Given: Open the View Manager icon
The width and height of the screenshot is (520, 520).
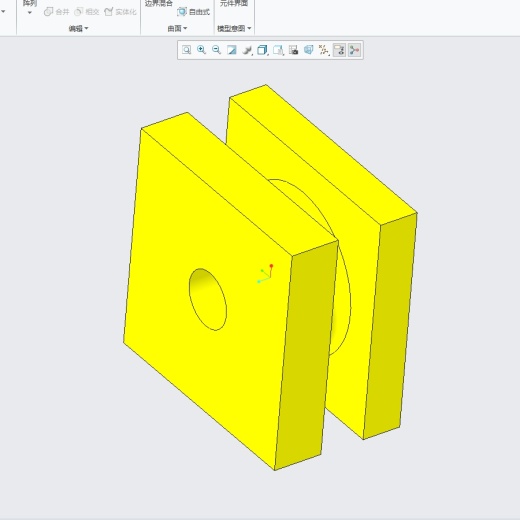Looking at the screenshot, I should tap(293, 50).
